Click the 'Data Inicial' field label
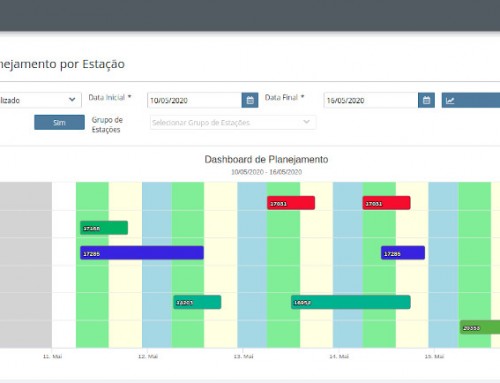This screenshot has width=500, height=383. tap(110, 97)
